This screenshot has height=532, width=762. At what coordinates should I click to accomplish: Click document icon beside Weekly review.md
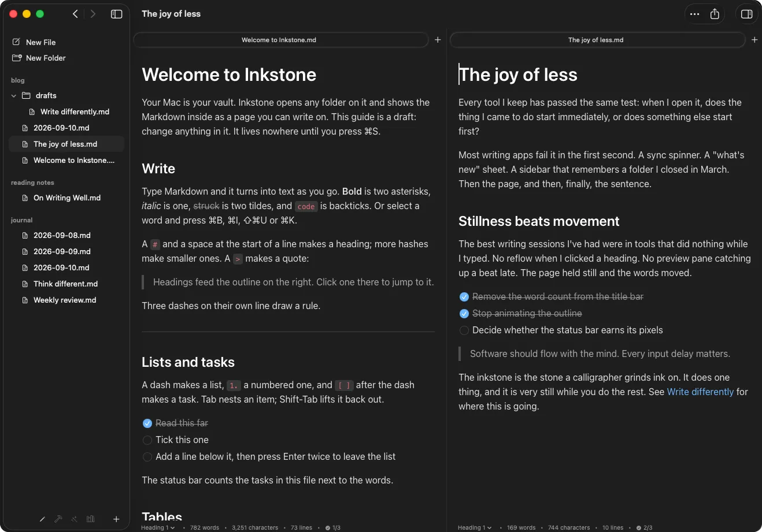pyautogui.click(x=25, y=300)
